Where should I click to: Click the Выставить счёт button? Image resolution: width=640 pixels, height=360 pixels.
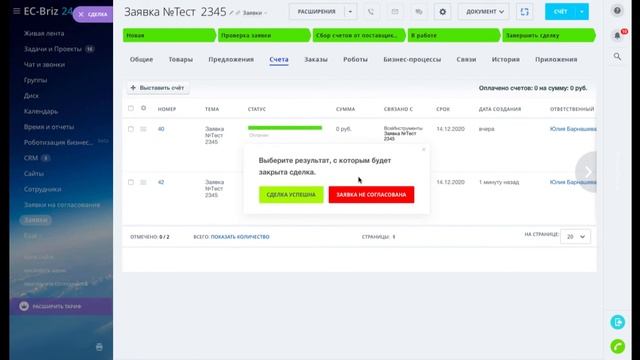click(158, 88)
